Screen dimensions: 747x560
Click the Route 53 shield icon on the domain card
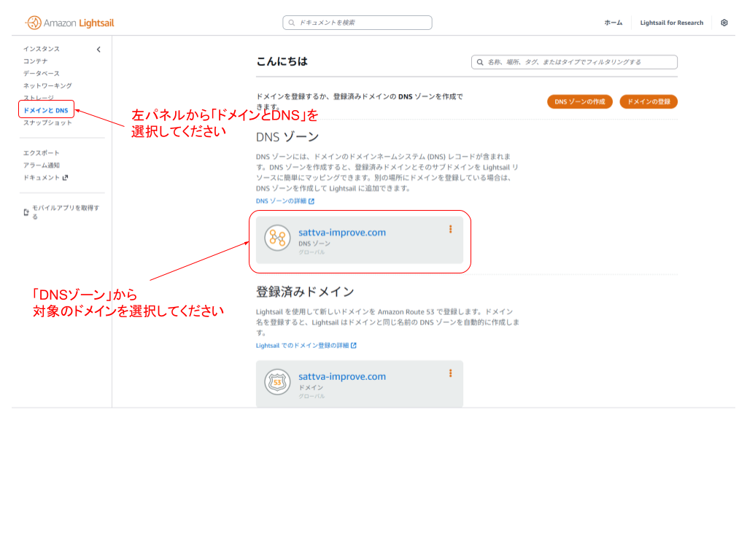pos(277,381)
